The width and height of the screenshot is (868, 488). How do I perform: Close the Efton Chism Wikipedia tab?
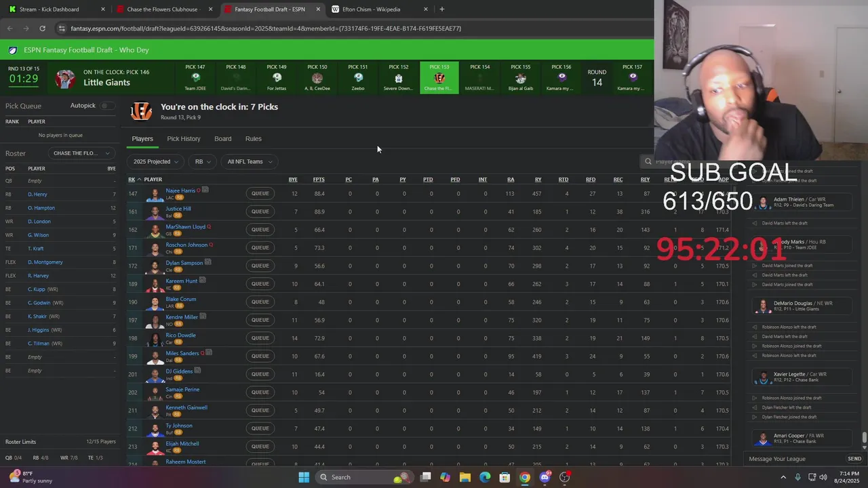point(426,9)
